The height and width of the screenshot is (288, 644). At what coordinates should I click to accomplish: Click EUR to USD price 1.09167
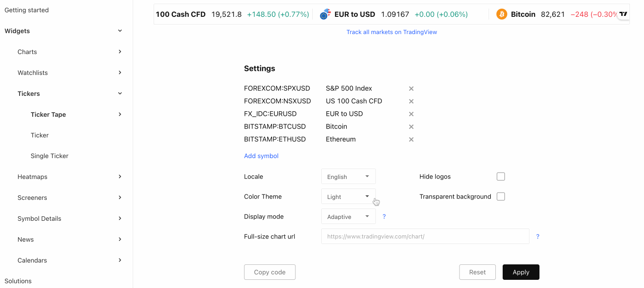coord(395,15)
